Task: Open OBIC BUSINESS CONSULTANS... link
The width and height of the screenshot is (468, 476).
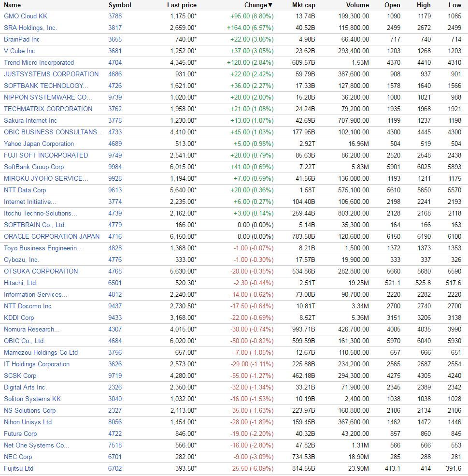Action: pos(53,132)
